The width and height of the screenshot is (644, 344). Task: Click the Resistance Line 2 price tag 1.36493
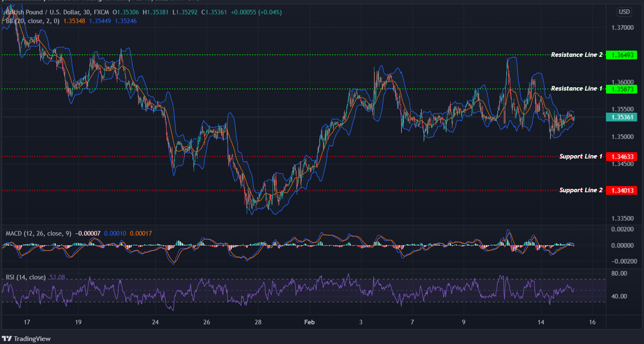[622, 55]
